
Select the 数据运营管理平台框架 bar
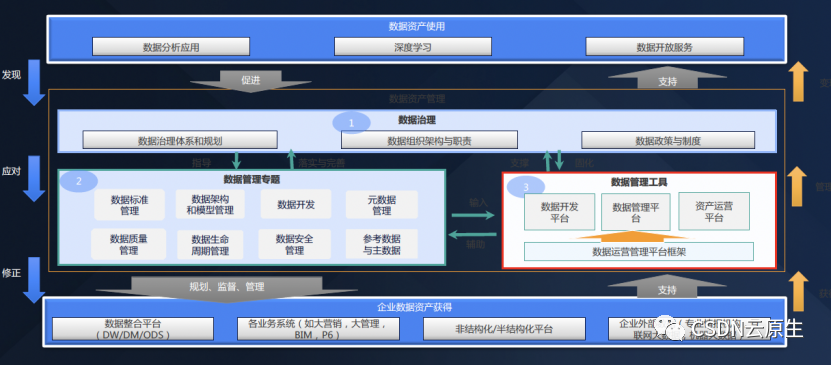(x=639, y=252)
